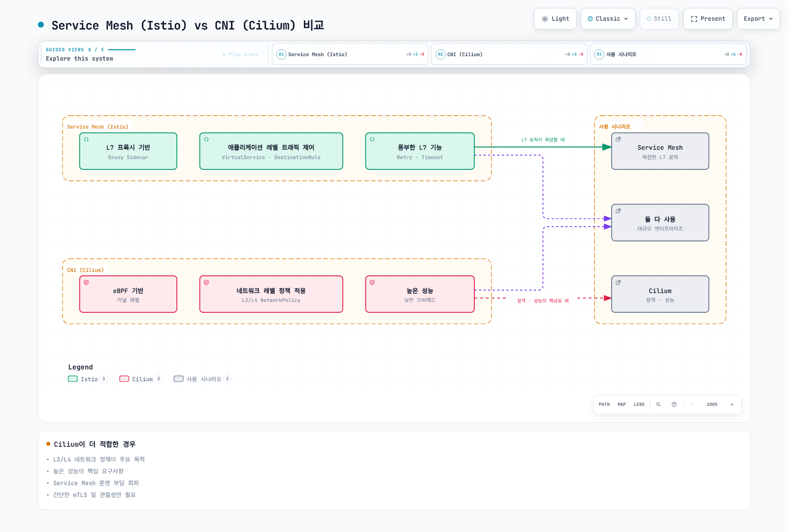Screen dimensions: 788x532
Task: Activate the LENS tool
Action: [x=639, y=404]
